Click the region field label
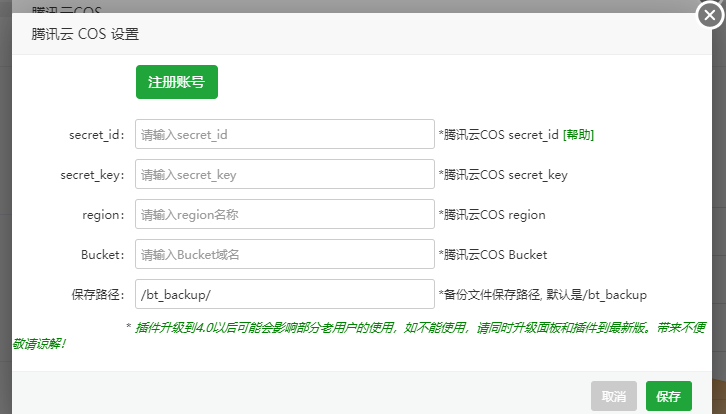This screenshot has height=414, width=726. coord(103,215)
